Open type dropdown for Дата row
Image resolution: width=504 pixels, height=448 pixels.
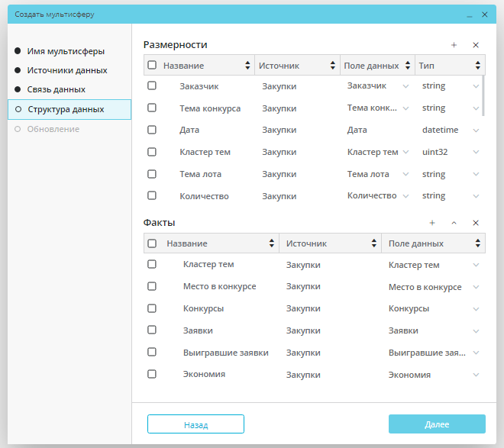[x=476, y=131]
